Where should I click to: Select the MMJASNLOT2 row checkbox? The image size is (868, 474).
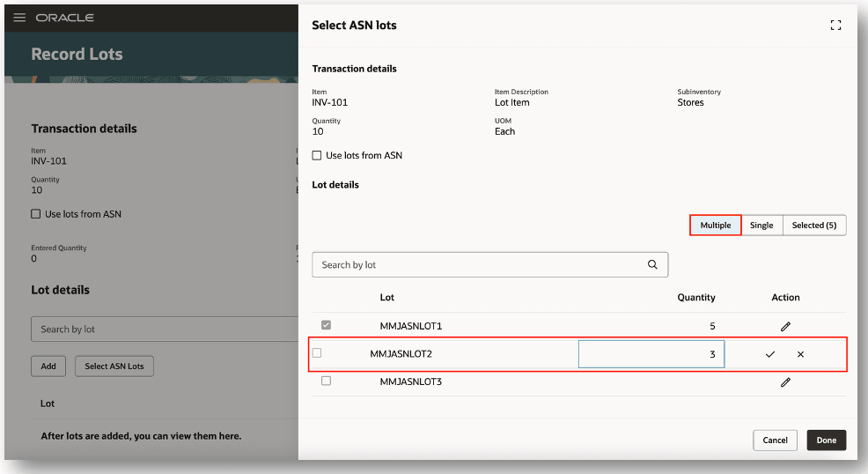pos(317,353)
